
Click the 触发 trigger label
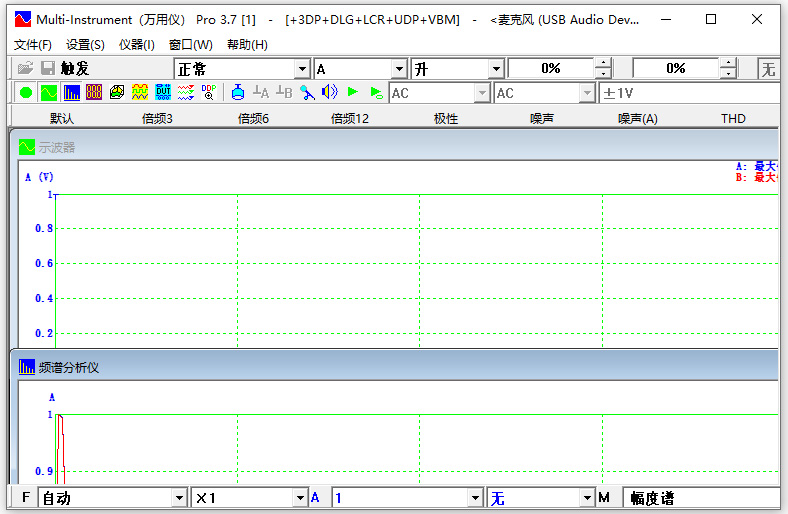click(75, 68)
